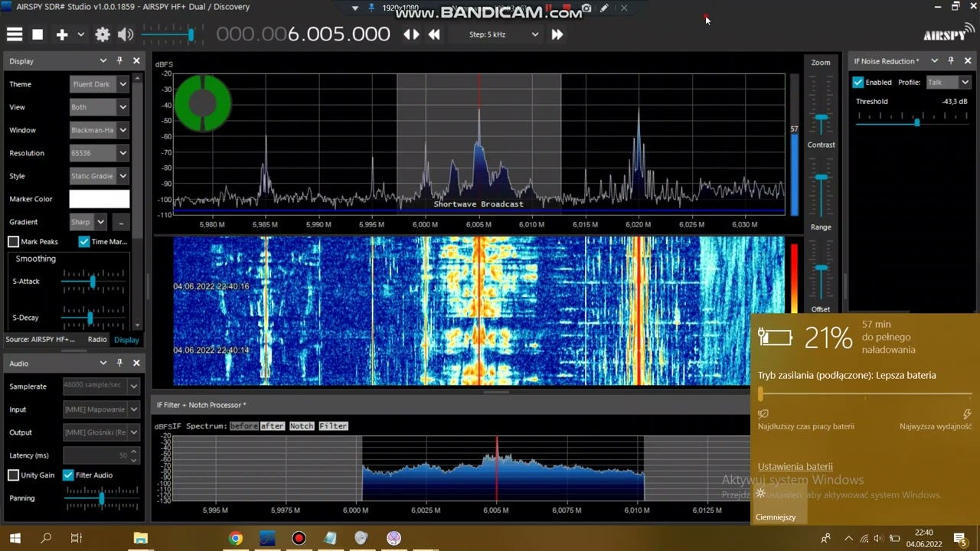Adjust the S-Attack slider
Screen dimensions: 980x551
pos(93,282)
